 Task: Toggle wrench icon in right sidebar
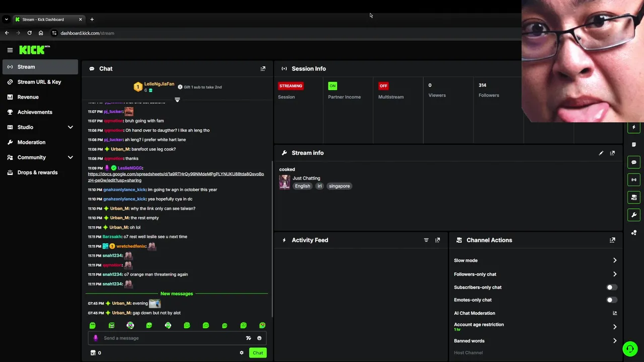pos(634,215)
